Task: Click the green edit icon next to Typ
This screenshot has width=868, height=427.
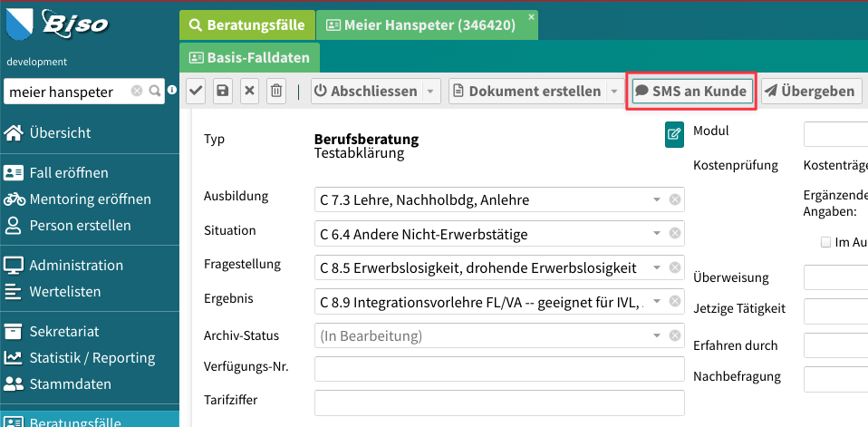Action: click(x=674, y=134)
